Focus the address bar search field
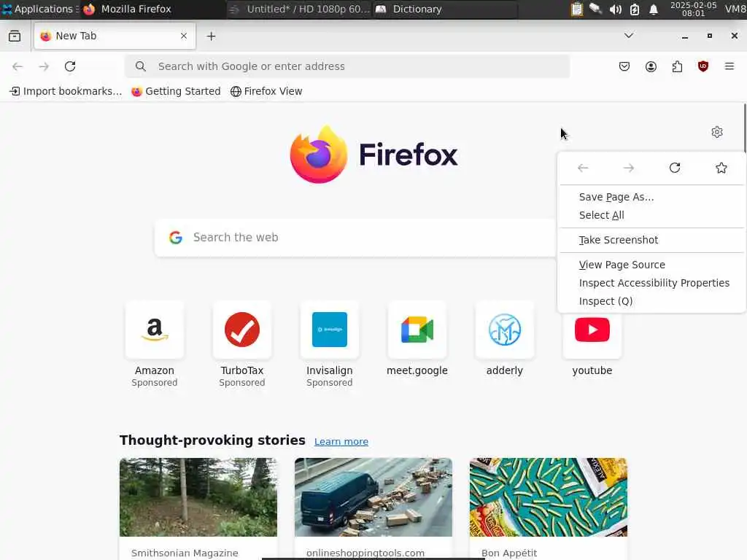Image resolution: width=747 pixels, height=560 pixels. tap(347, 66)
